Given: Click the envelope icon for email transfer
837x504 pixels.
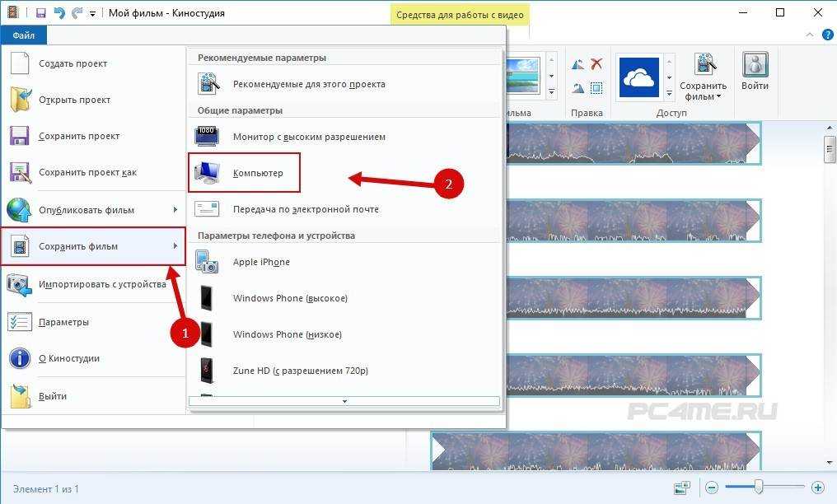Looking at the screenshot, I should coord(207,209).
